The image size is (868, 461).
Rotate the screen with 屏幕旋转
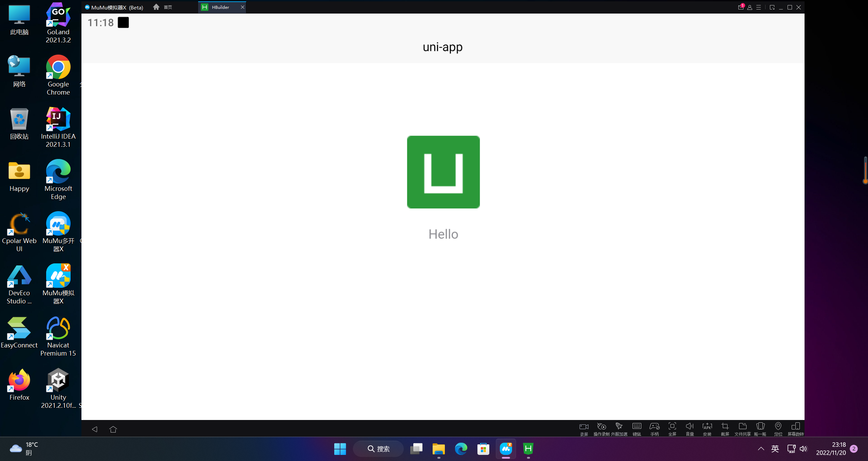[796, 429]
